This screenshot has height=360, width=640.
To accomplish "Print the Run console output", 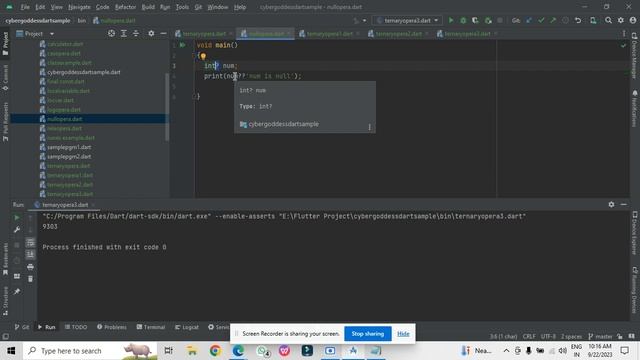I will [30, 267].
